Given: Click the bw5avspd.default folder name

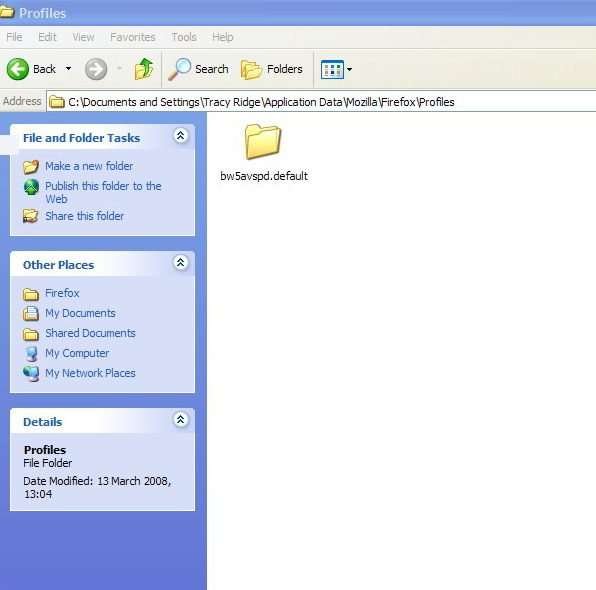Looking at the screenshot, I should tap(264, 176).
